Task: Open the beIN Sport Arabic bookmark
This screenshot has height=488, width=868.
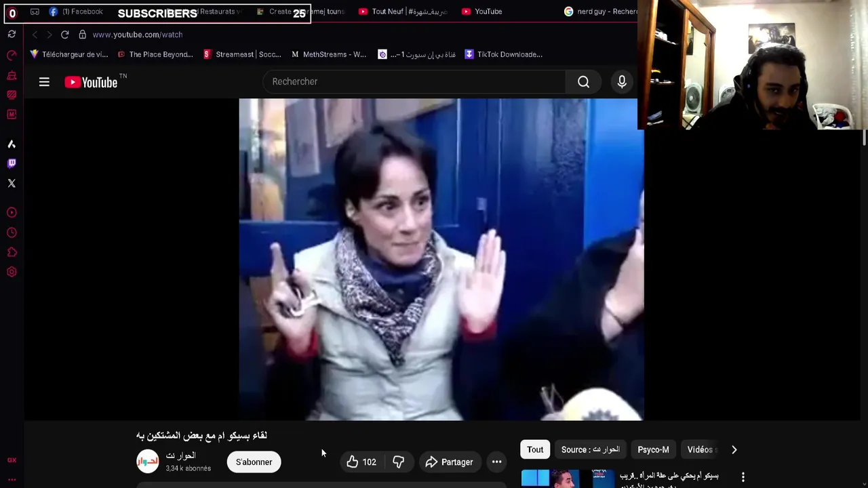Action: pos(416,54)
